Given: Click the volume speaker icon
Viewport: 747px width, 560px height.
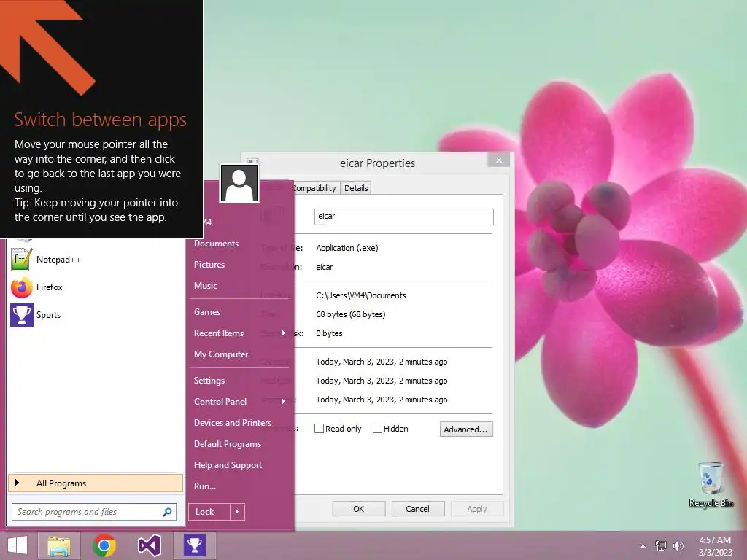Looking at the screenshot, I should [678, 546].
